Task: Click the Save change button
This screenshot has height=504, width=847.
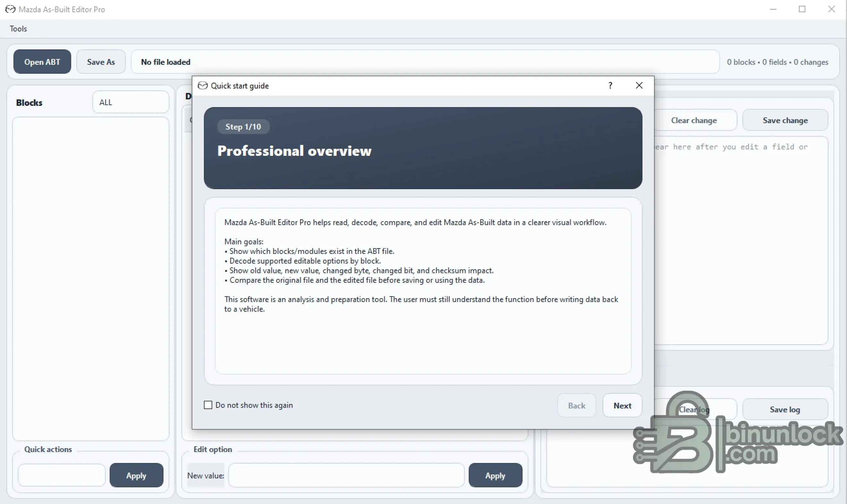Action: point(785,120)
